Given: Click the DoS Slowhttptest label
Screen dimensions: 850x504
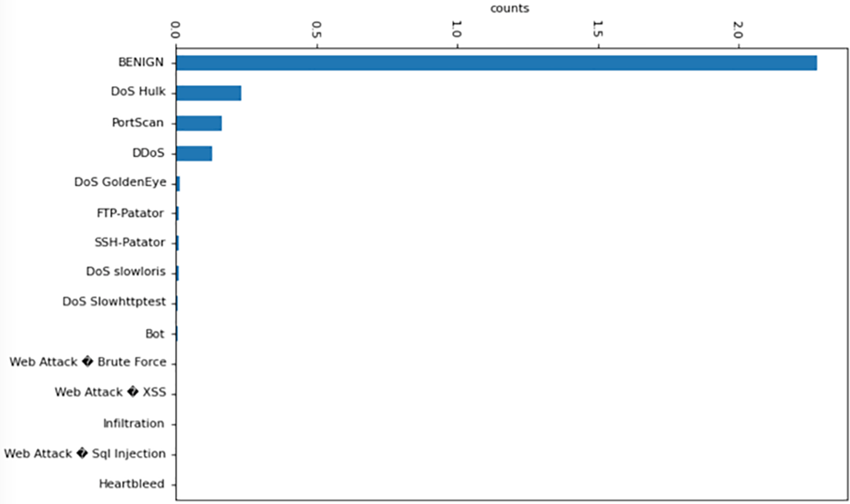Looking at the screenshot, I should point(114,302).
